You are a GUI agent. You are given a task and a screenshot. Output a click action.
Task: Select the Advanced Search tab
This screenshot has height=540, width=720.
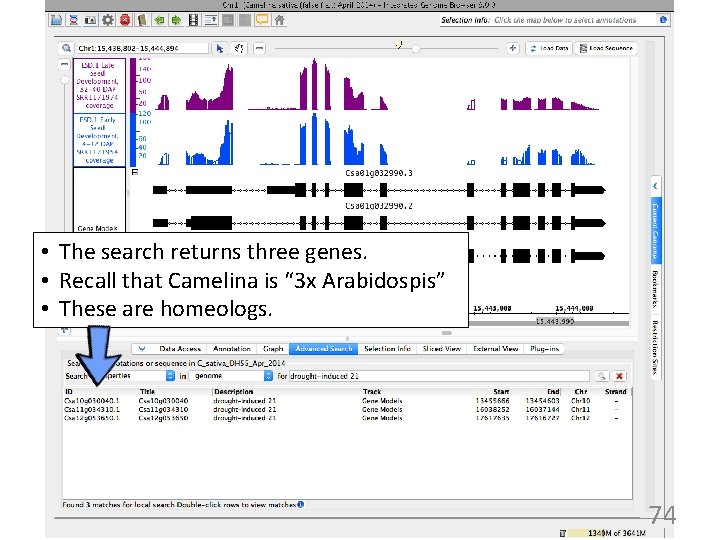click(324, 349)
